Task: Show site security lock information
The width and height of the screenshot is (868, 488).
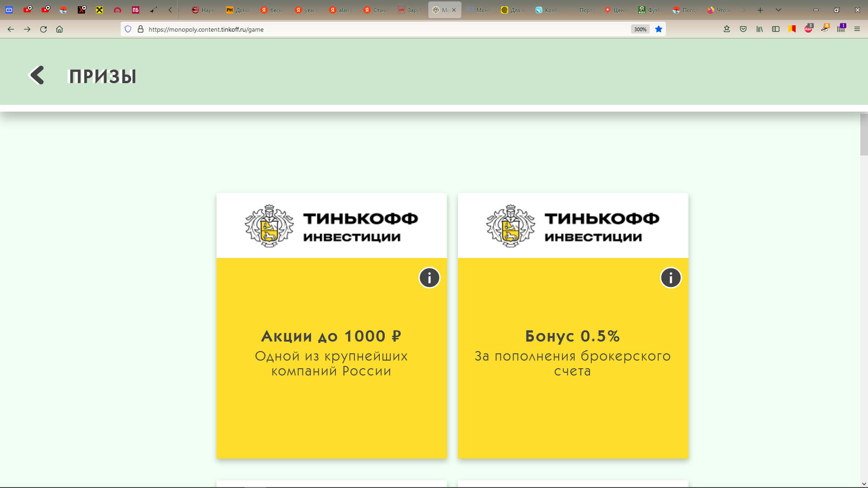Action: pos(141,29)
